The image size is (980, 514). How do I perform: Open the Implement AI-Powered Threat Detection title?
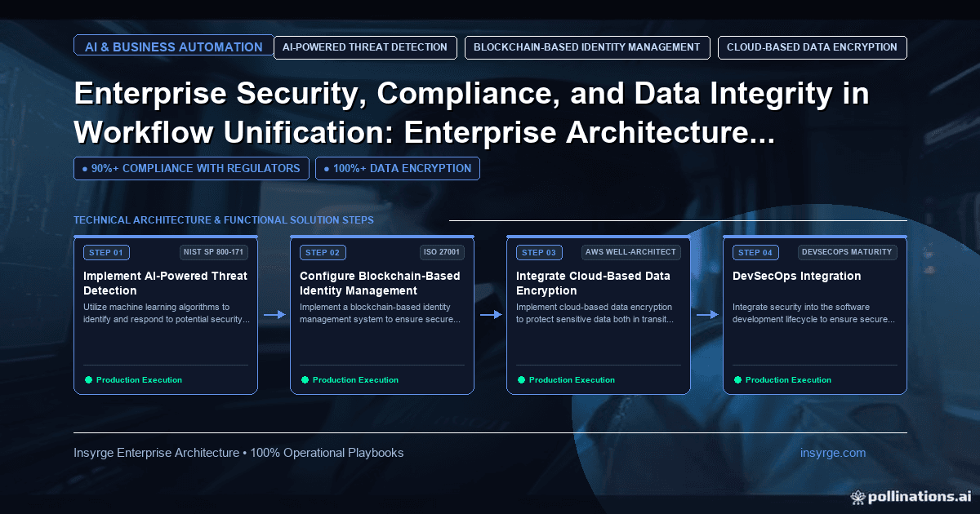pyautogui.click(x=165, y=283)
